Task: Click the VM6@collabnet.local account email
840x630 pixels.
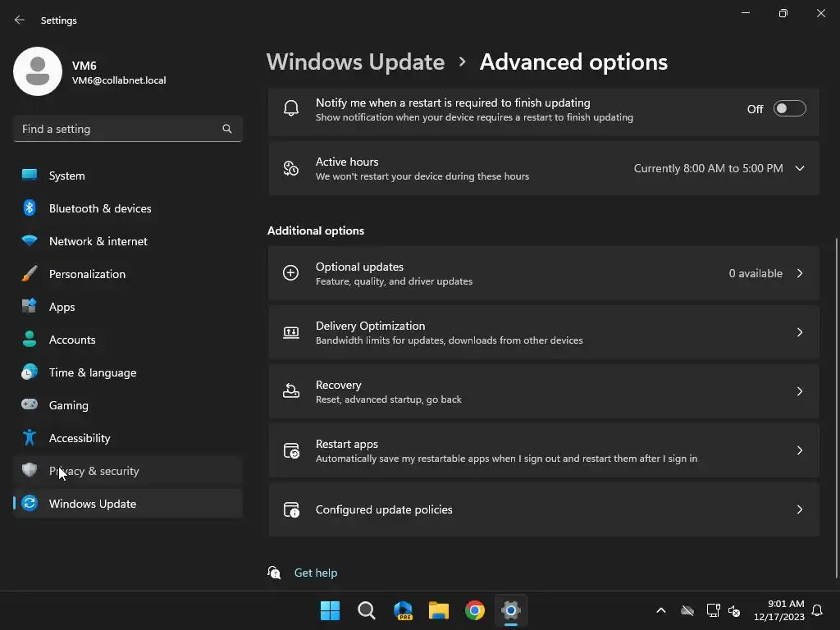Action: tap(119, 80)
